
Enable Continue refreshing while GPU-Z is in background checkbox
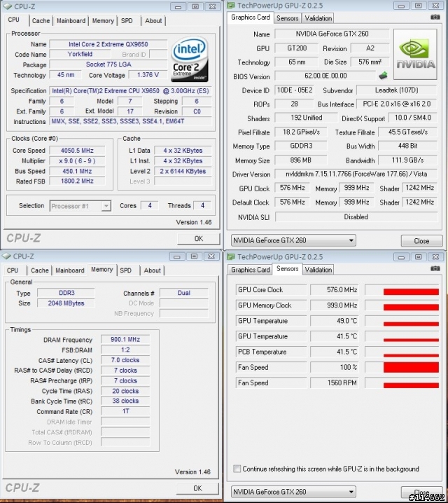click(237, 469)
